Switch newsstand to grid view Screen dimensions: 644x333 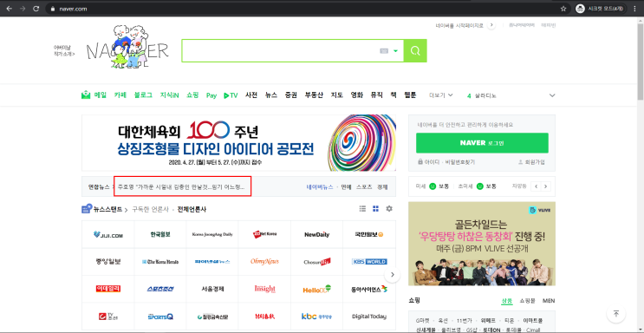375,209
